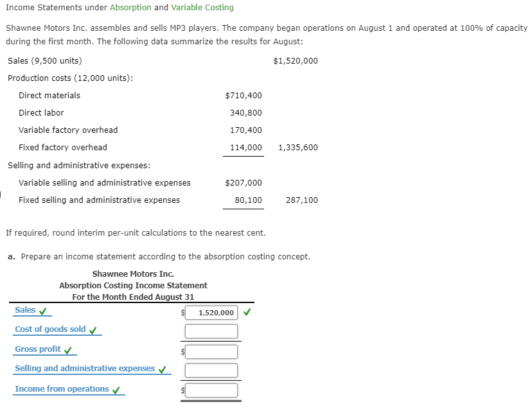532x409 pixels.
Task: Click the Direct materials $710,400 value
Action: coord(244,95)
